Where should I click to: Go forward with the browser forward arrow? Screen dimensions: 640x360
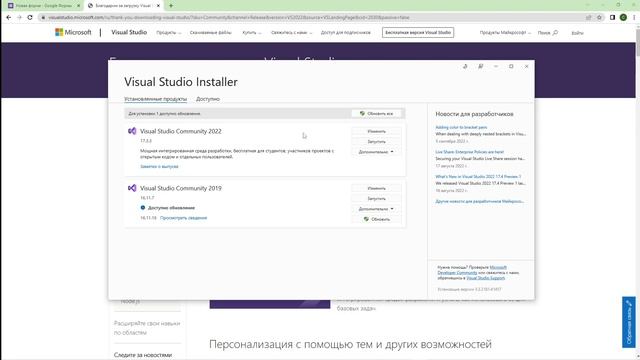(x=19, y=18)
